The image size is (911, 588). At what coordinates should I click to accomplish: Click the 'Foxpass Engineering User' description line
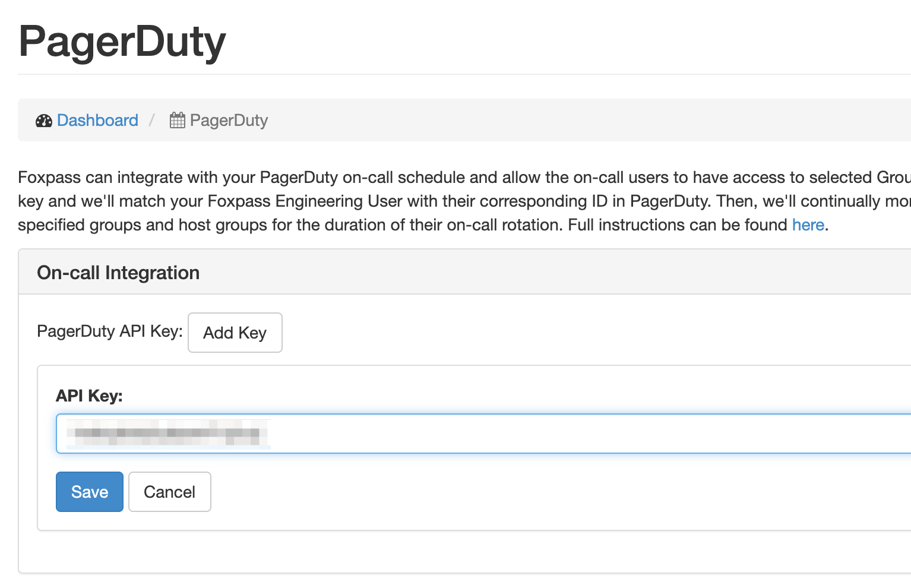[x=416, y=201]
